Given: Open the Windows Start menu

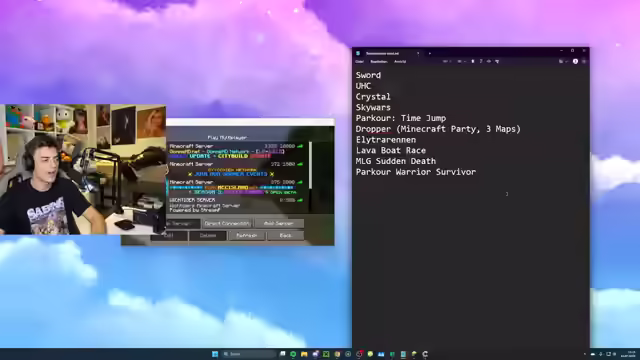Looking at the screenshot, I should (215, 354).
